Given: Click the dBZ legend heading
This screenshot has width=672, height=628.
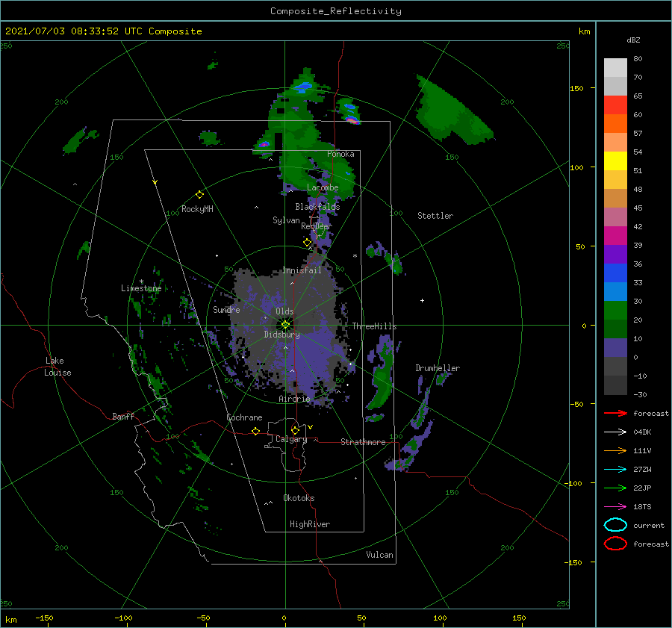Looking at the screenshot, I should click(633, 40).
